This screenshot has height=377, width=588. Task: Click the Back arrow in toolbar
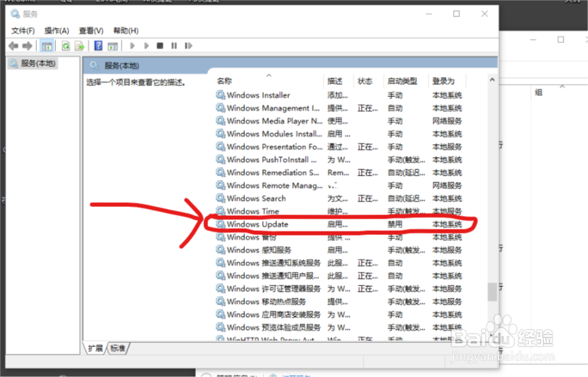click(x=14, y=46)
